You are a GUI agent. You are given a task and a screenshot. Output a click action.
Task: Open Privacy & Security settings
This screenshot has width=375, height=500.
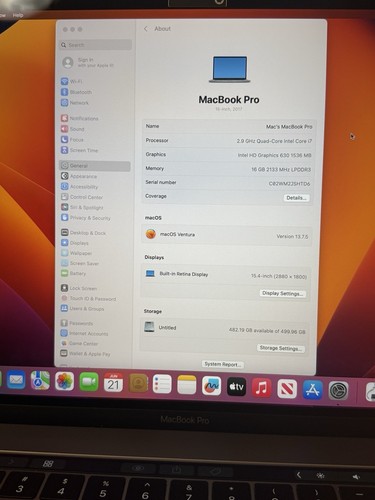[x=86, y=218]
